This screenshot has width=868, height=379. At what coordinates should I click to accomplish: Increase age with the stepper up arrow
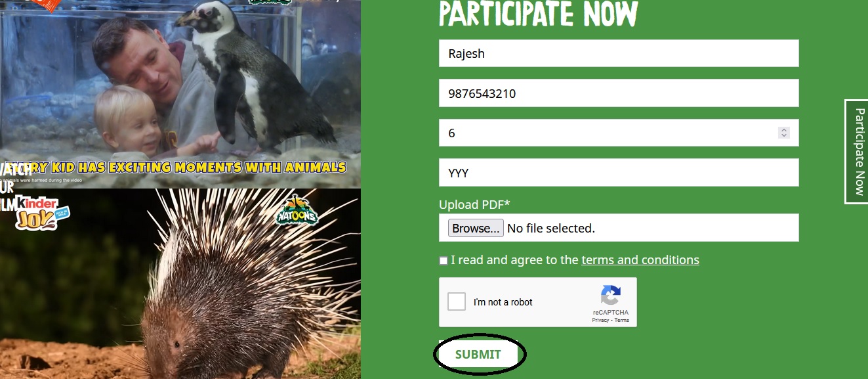(x=783, y=130)
